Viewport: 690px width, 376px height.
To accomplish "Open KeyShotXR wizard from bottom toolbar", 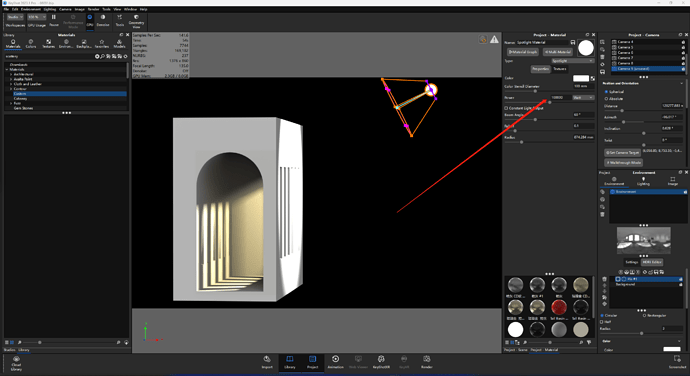I will click(381, 362).
